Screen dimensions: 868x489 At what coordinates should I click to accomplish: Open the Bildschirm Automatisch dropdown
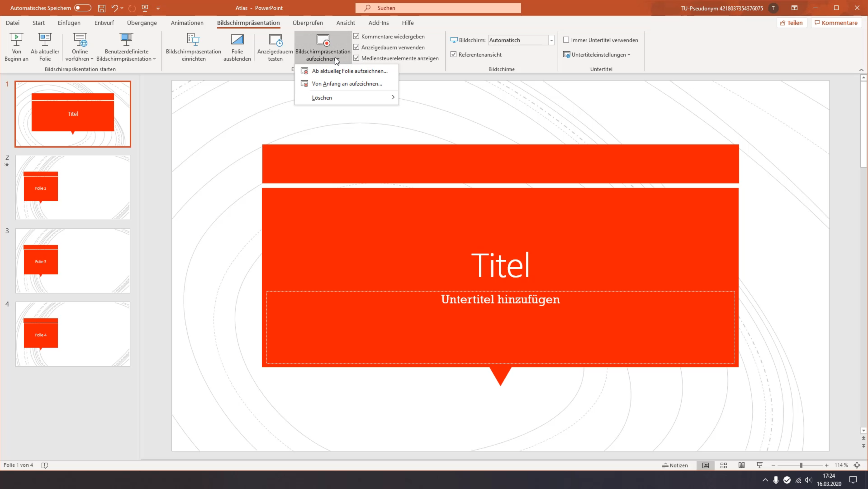pyautogui.click(x=551, y=41)
